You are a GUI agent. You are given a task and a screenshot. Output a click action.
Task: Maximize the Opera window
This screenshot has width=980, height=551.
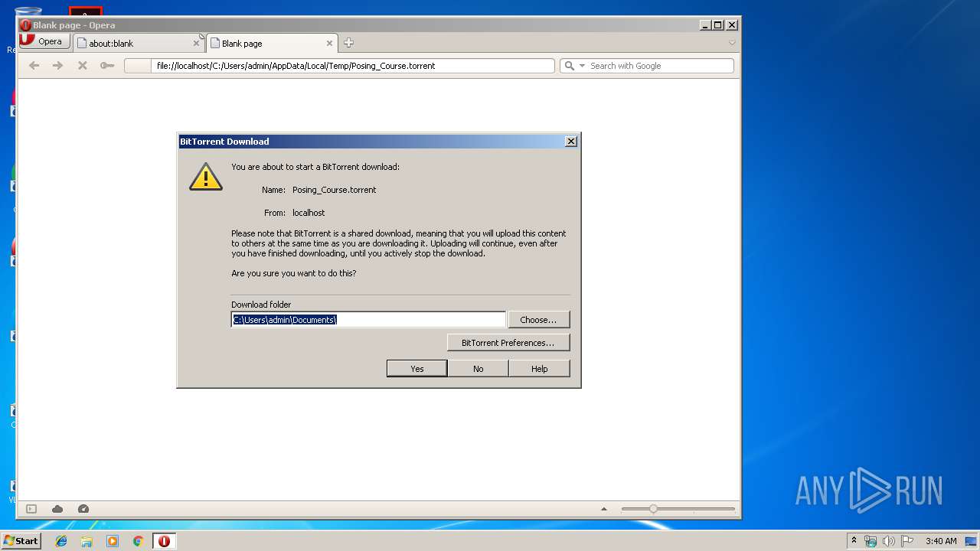[x=718, y=25]
